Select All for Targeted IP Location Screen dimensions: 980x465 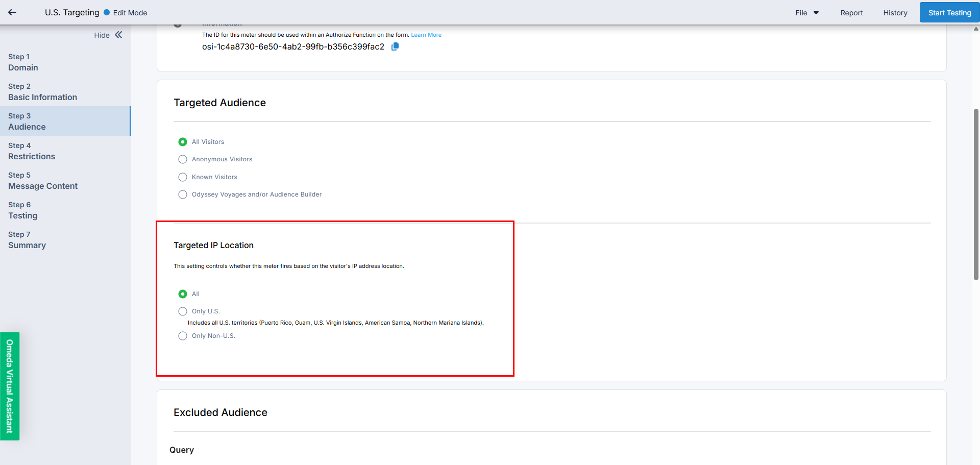(x=183, y=294)
